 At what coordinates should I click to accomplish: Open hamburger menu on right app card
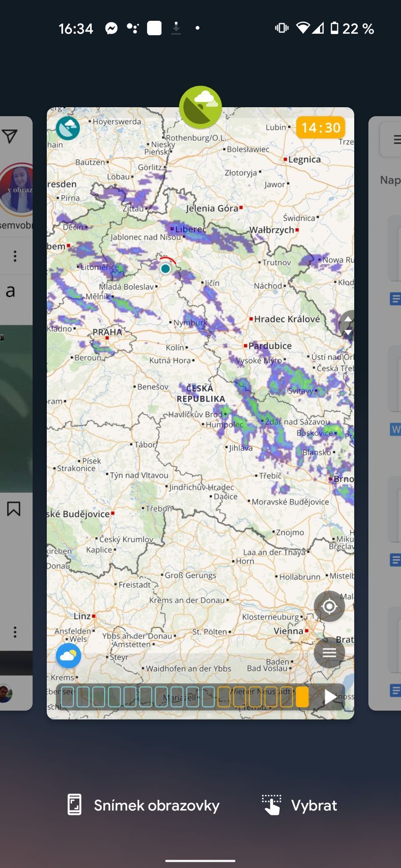pos(395,139)
